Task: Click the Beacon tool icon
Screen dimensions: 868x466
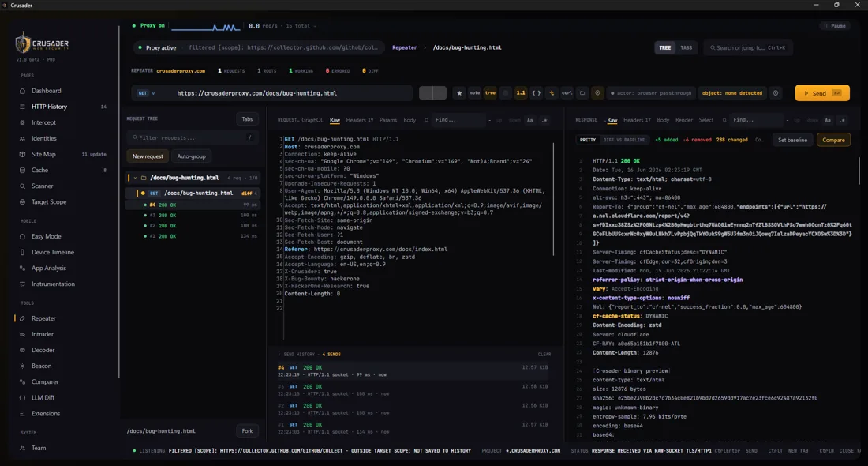Action: [23, 366]
